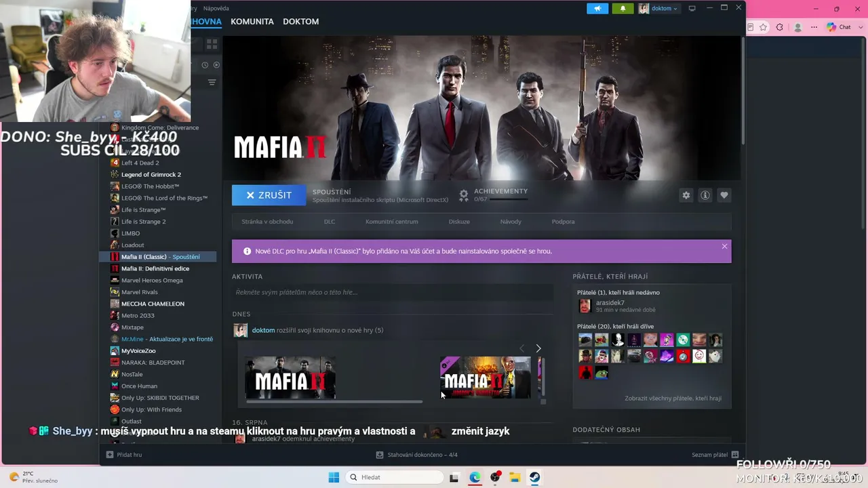Image resolution: width=868 pixels, height=488 pixels.
Task: Open Seznam přátel friends list
Action: [x=715, y=455]
